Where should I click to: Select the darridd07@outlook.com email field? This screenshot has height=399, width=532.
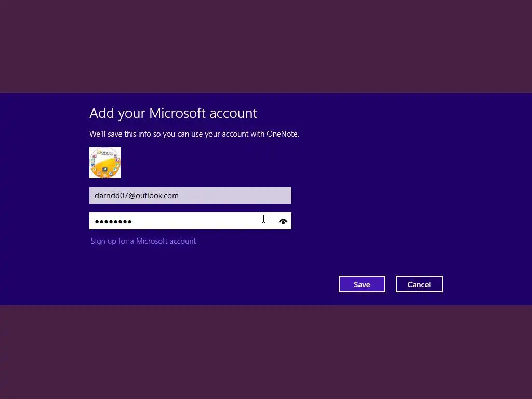point(190,195)
